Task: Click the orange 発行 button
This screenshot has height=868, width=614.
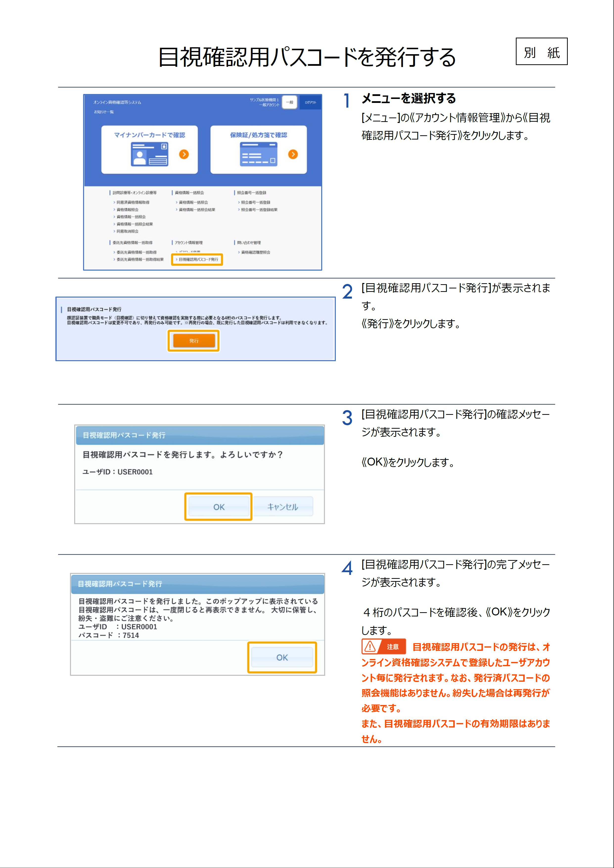Action: [x=194, y=341]
